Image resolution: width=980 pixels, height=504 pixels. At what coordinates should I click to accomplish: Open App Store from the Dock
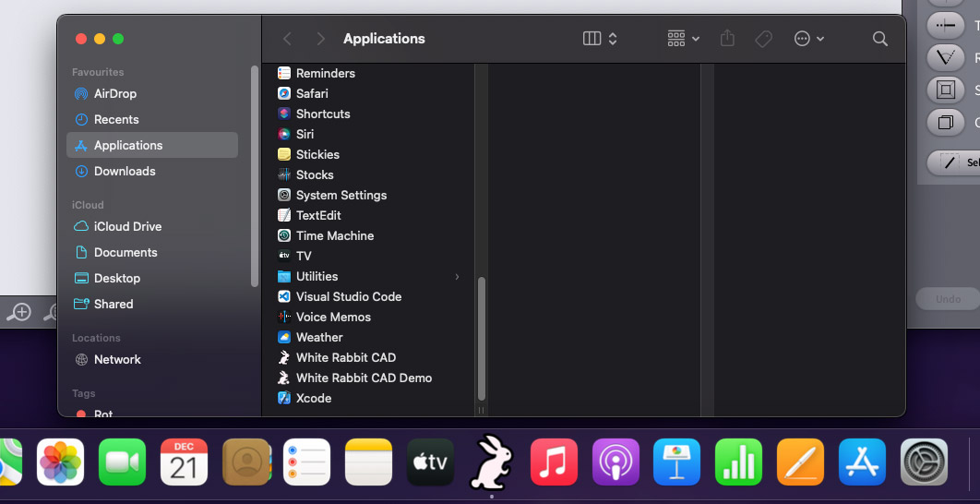point(863,462)
